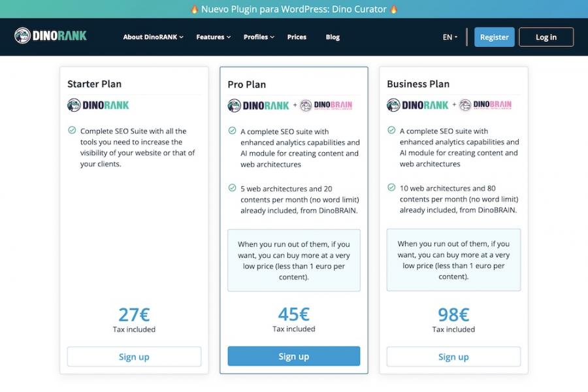This screenshot has height=392, width=588.
Task: Click the first green checkmark in Pro Plan
Action: (x=232, y=131)
